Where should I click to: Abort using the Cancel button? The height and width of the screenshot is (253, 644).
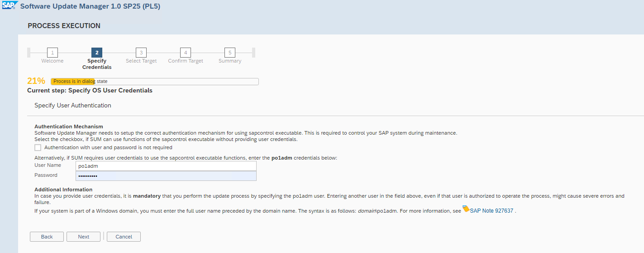coord(124,237)
